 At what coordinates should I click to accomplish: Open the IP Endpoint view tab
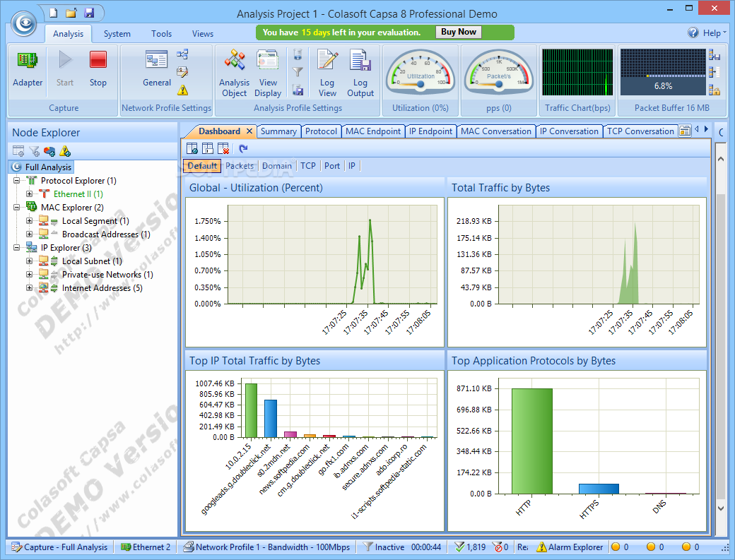[430, 131]
